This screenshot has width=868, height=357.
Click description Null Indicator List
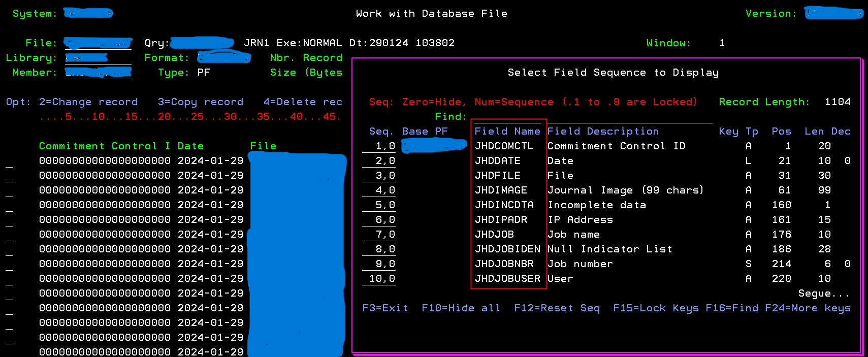tap(610, 249)
